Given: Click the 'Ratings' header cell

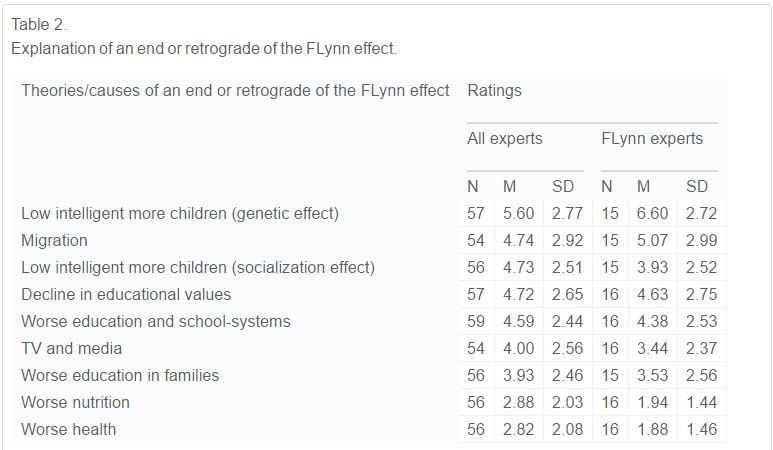Looking at the screenshot, I should (x=494, y=91).
